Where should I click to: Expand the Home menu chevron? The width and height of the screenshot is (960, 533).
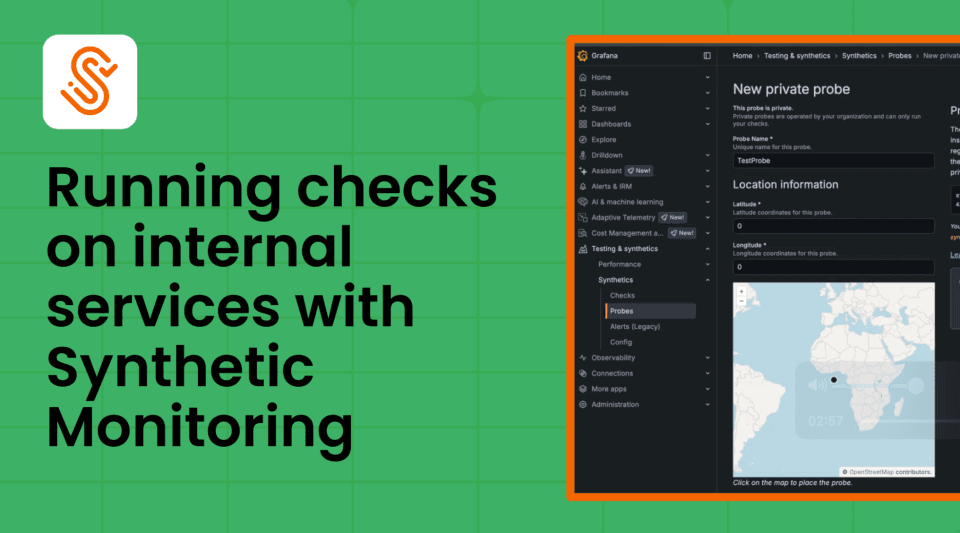coord(708,78)
